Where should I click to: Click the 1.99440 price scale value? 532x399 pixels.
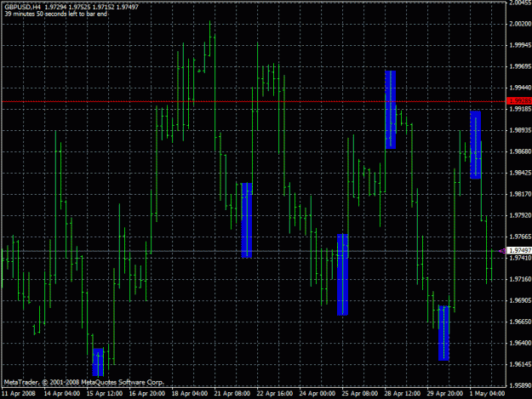(520, 88)
